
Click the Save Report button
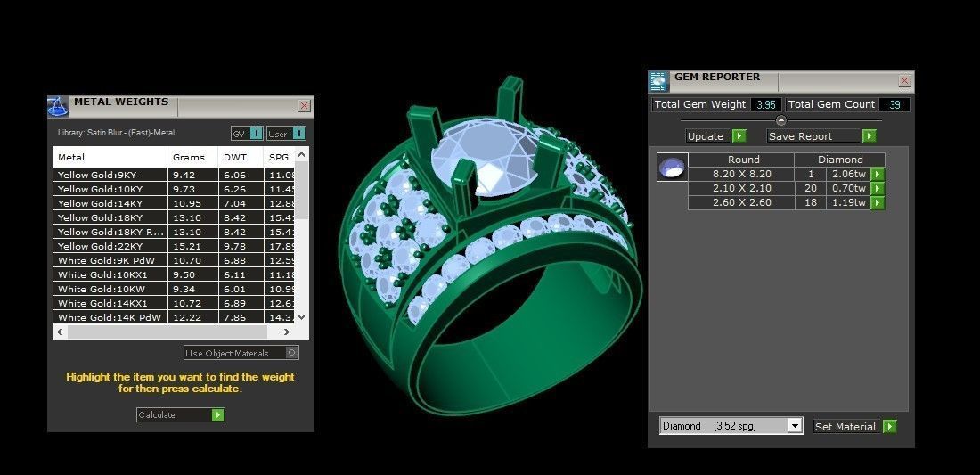click(x=821, y=136)
